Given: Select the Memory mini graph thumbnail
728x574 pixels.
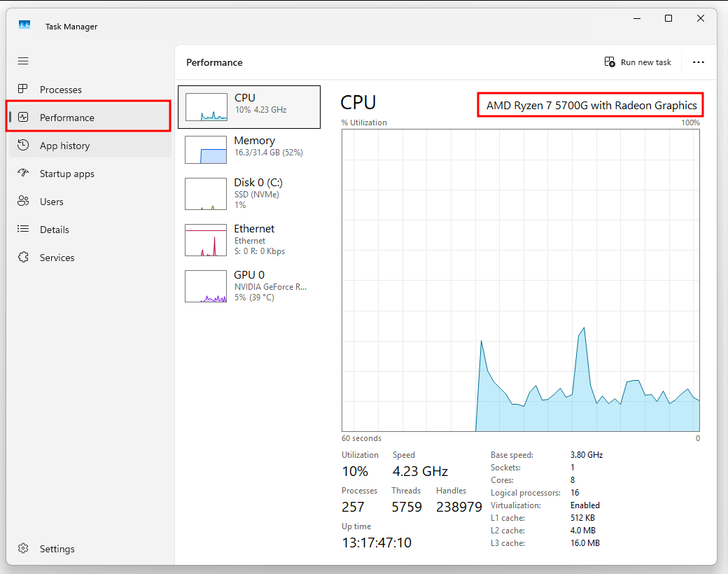Looking at the screenshot, I should [x=206, y=150].
